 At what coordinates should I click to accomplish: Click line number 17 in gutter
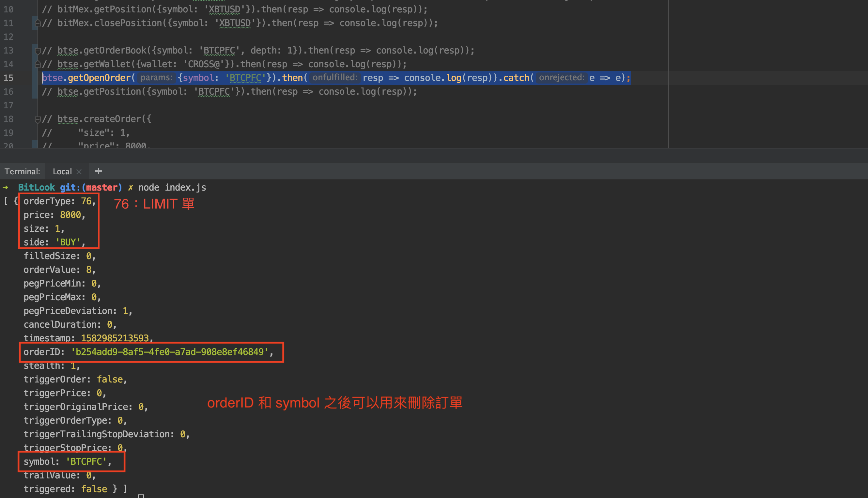pyautogui.click(x=8, y=105)
